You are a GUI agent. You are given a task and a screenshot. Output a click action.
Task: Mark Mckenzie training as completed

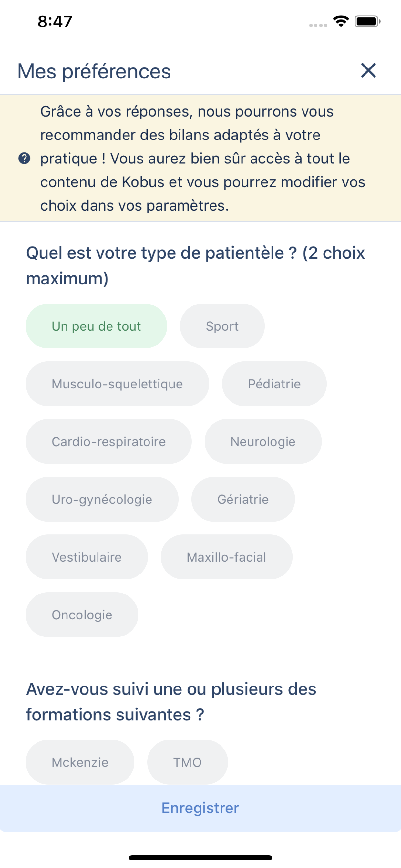point(80,762)
